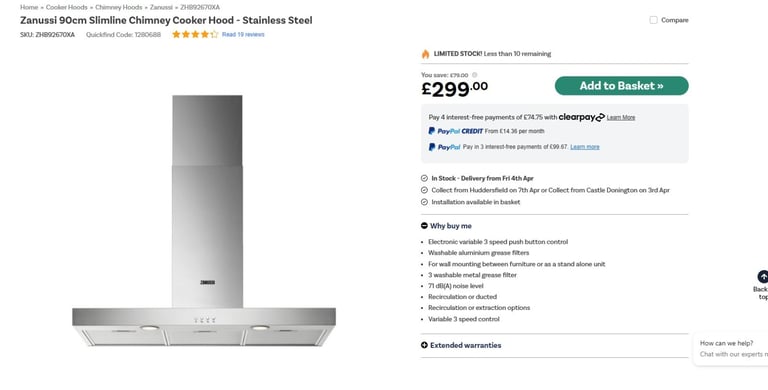Go to Cooker Hoods breadcrumb

pyautogui.click(x=67, y=7)
